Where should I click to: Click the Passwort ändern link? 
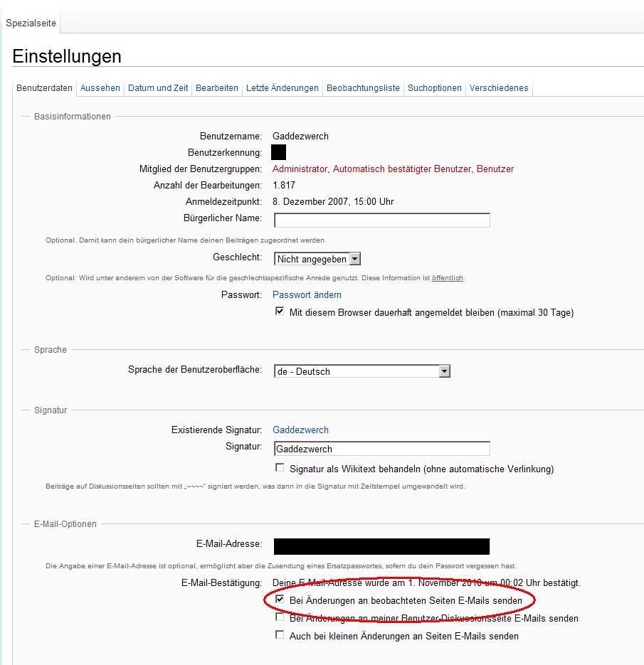307,294
